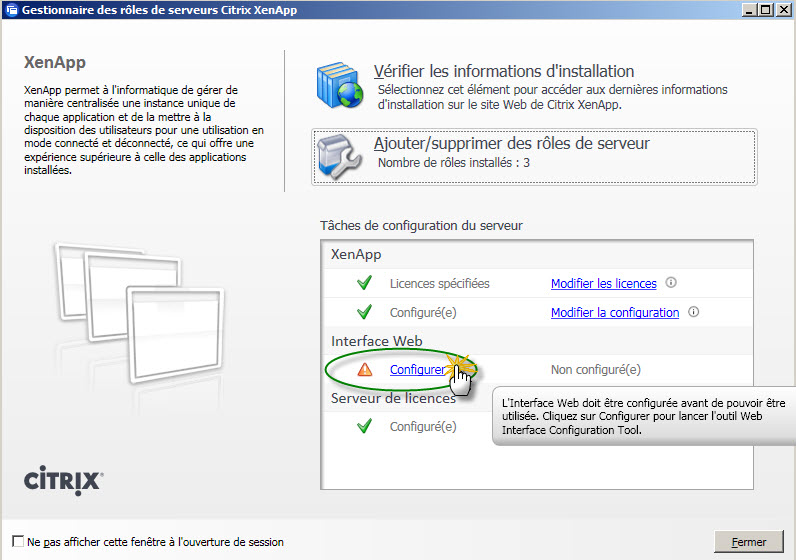Open Vérifier les informations d'installation

point(504,71)
